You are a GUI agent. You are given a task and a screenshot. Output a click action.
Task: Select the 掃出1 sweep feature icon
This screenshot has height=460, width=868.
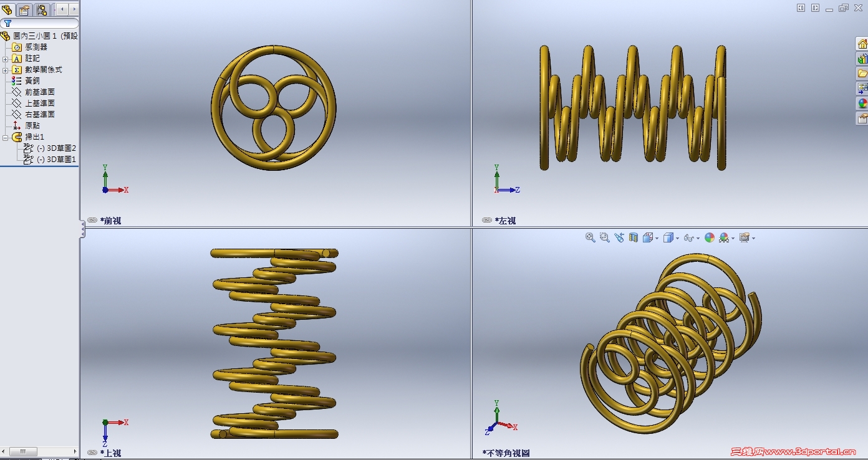point(17,137)
